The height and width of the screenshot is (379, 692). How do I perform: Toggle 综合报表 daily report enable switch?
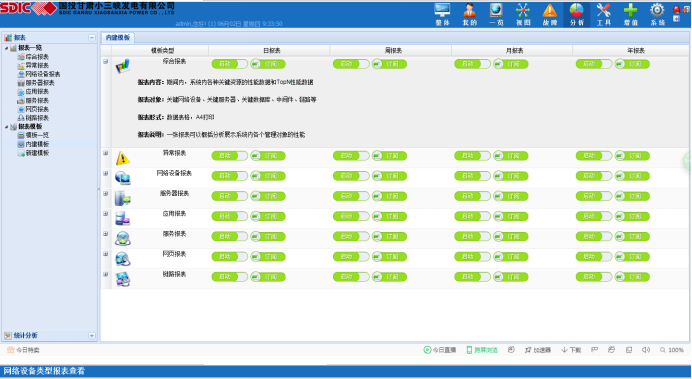pyautogui.click(x=229, y=64)
